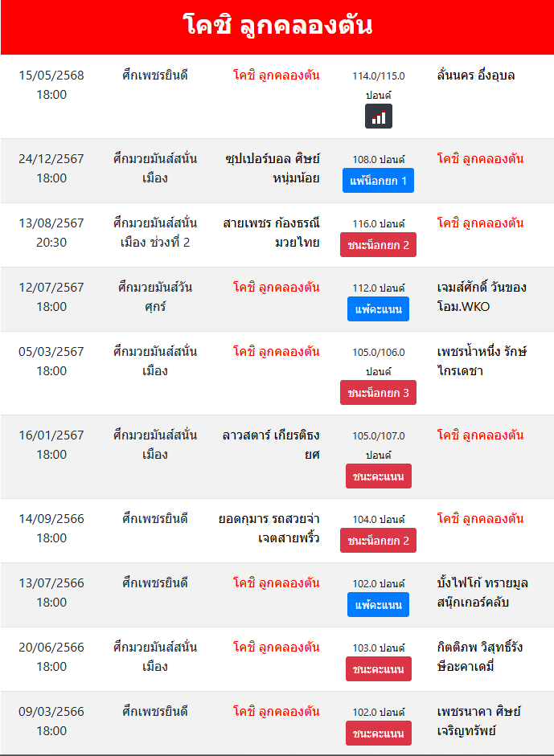Open ลาวสตาร์ เกียรติธงยศ fighter link
The image size is (554, 756).
271,444
